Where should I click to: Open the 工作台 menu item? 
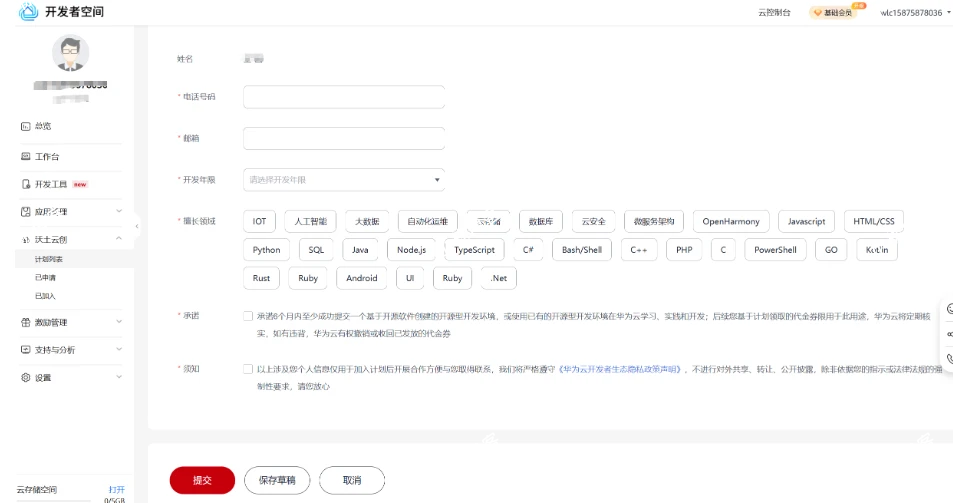47,157
